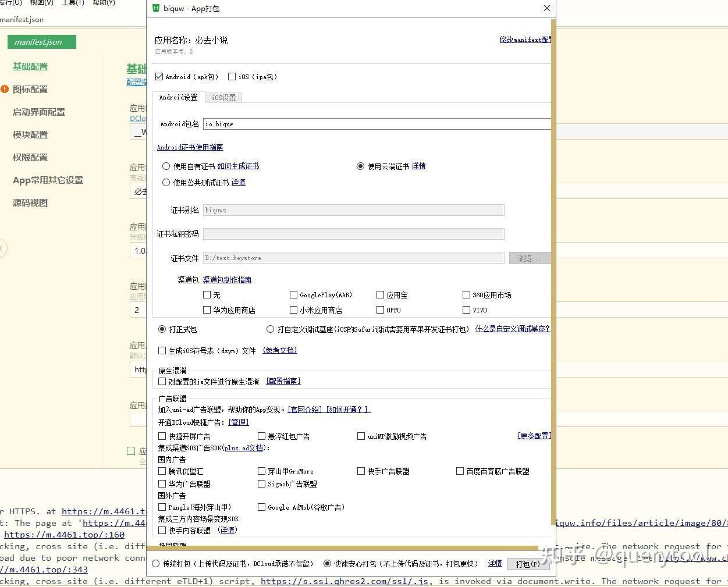Click the 浏览 certificate browse button

click(529, 258)
